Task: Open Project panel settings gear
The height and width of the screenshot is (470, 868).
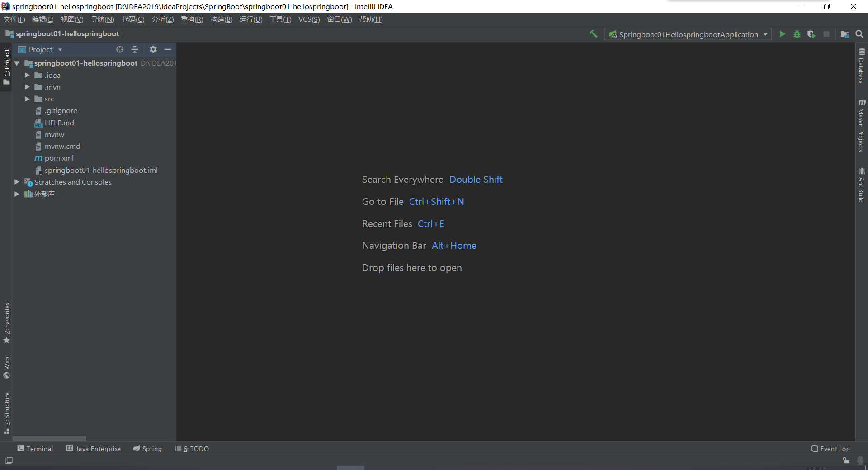Action: click(x=153, y=49)
